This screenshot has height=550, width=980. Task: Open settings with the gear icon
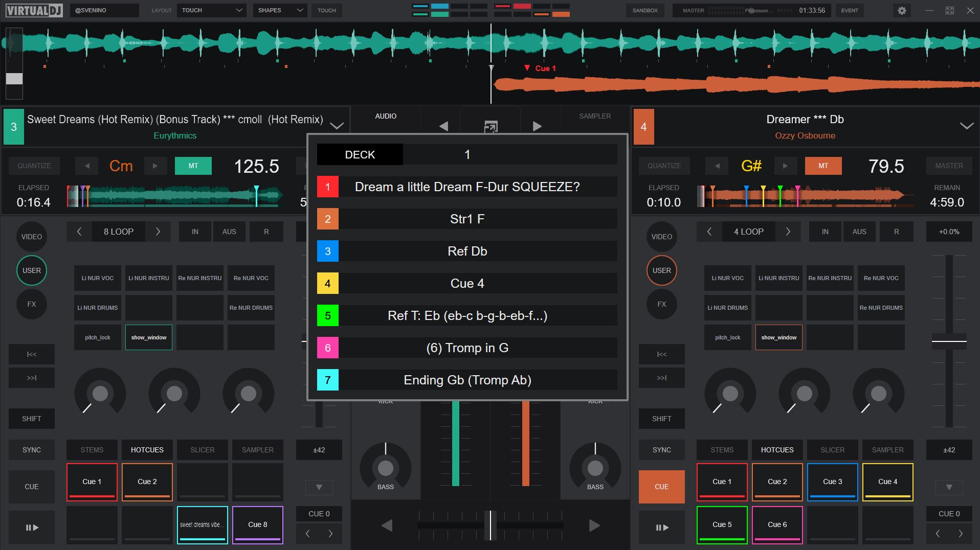[x=902, y=10]
